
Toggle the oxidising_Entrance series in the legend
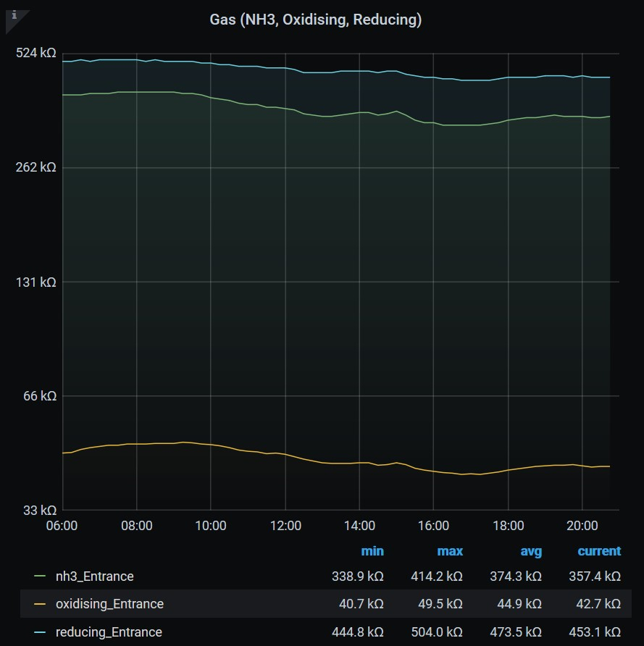pos(109,604)
